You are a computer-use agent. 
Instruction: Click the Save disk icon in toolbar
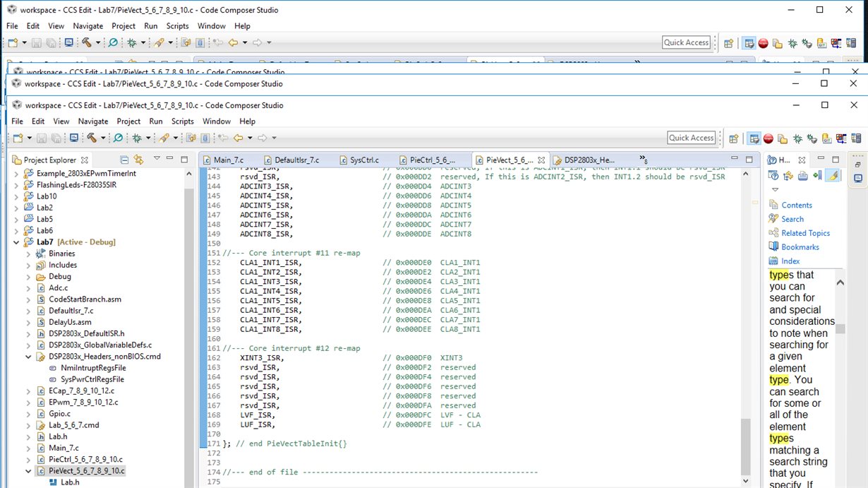(x=42, y=138)
